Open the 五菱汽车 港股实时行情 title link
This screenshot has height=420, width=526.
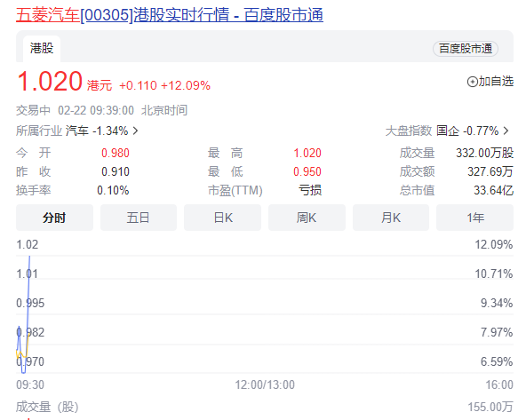(x=170, y=15)
